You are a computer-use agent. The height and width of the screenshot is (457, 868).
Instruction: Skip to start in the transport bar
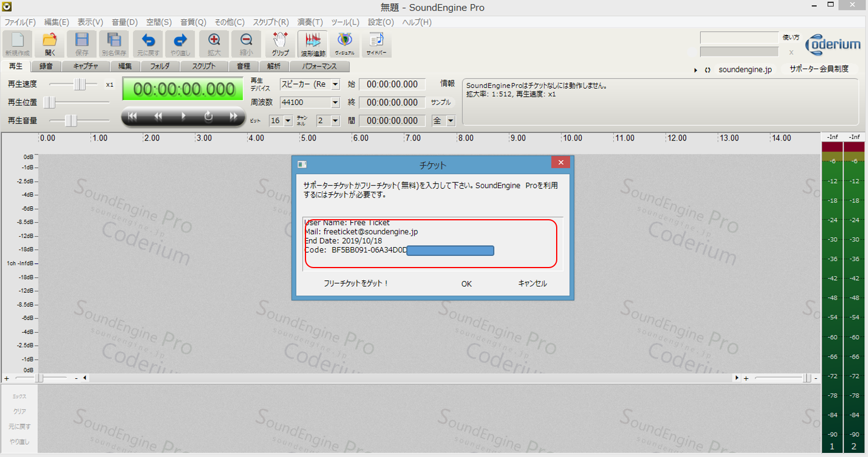(x=132, y=116)
